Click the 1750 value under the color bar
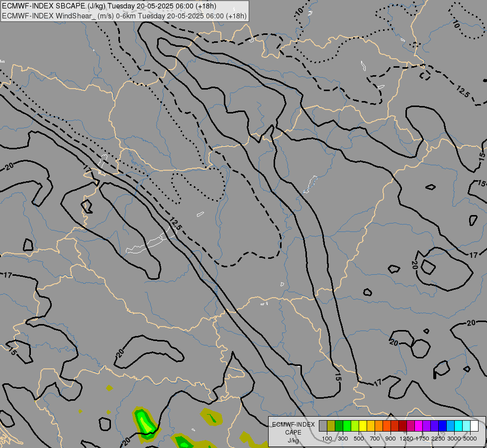This screenshot has width=487, height=448. [422, 439]
